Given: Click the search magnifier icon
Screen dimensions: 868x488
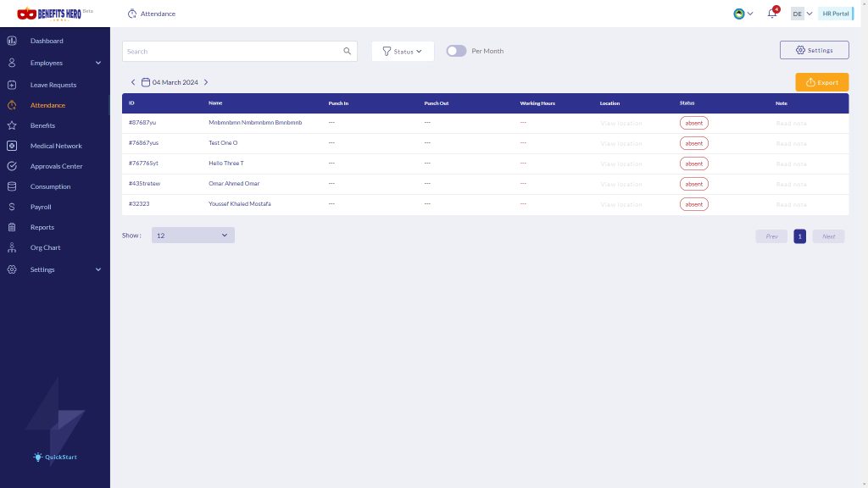Looking at the screenshot, I should [347, 51].
